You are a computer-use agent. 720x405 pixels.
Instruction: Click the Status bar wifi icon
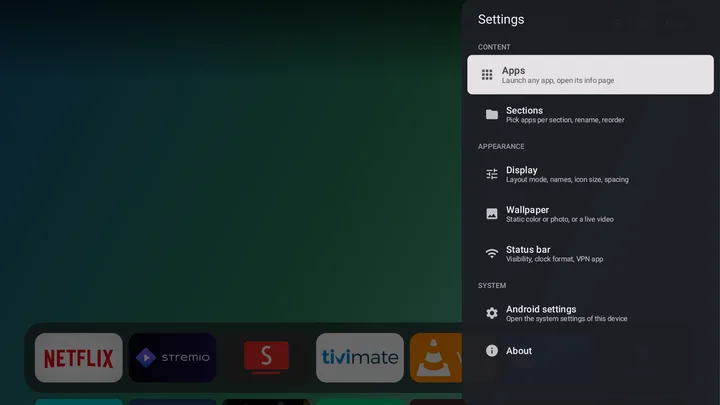pyautogui.click(x=492, y=253)
